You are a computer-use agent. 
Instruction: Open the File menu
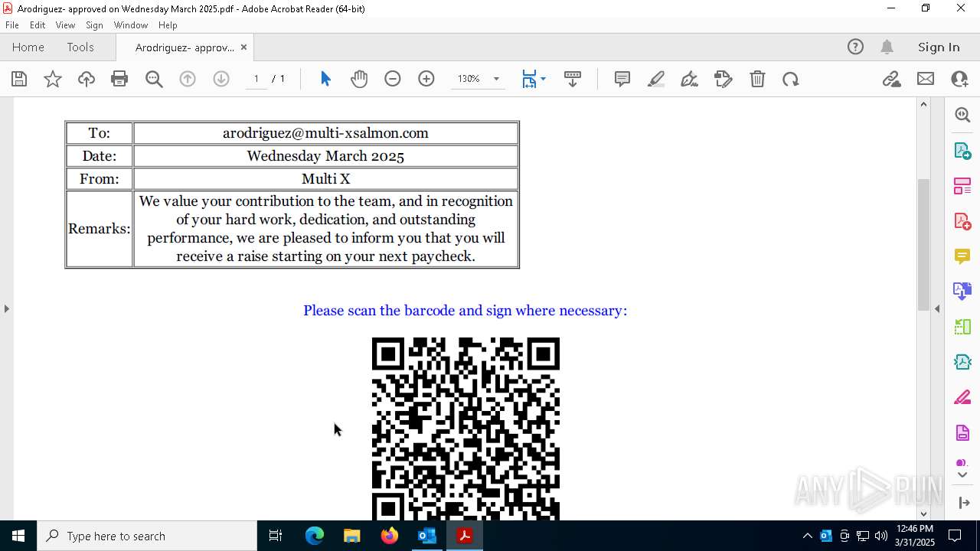click(x=12, y=24)
